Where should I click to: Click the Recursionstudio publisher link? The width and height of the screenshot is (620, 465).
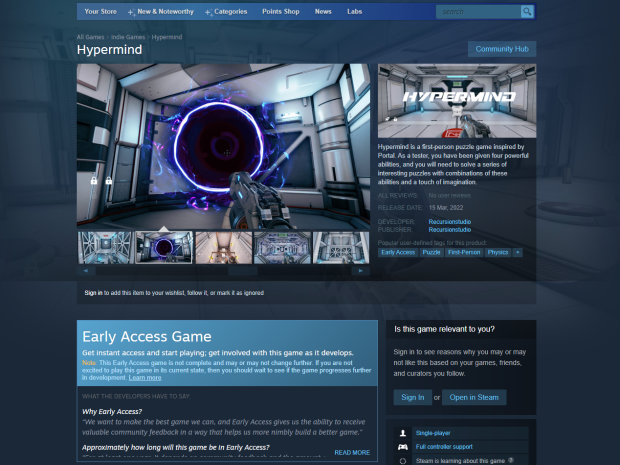point(450,230)
